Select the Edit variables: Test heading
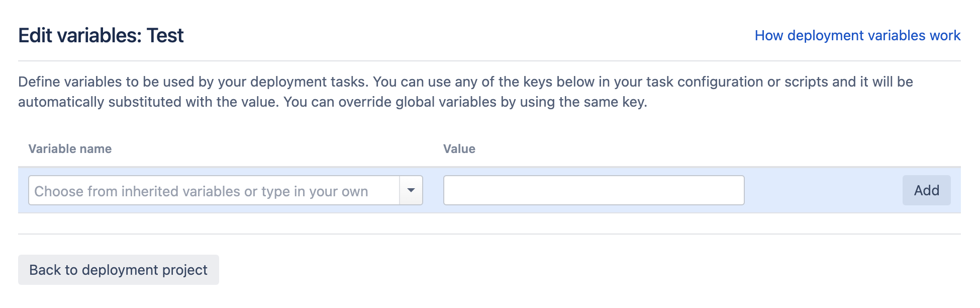Image resolution: width=980 pixels, height=308 pixels. click(101, 35)
